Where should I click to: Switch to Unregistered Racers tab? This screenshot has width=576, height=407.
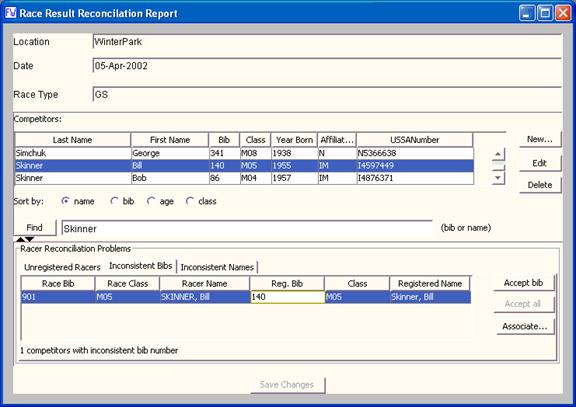tap(62, 267)
